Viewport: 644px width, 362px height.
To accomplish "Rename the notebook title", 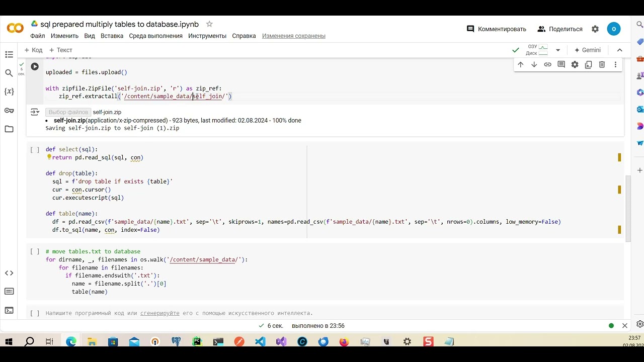I will (120, 24).
